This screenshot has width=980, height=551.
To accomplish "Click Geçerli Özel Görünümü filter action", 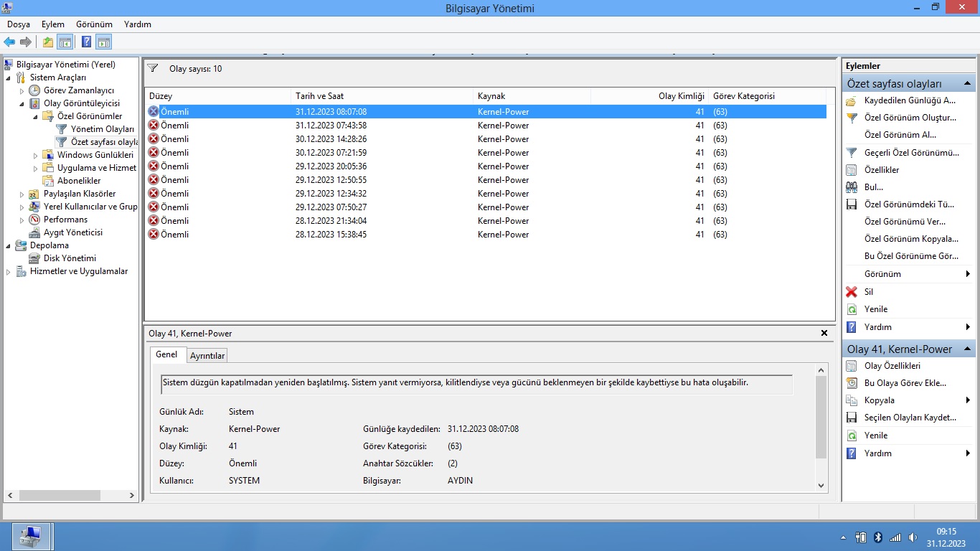I will pos(910,153).
